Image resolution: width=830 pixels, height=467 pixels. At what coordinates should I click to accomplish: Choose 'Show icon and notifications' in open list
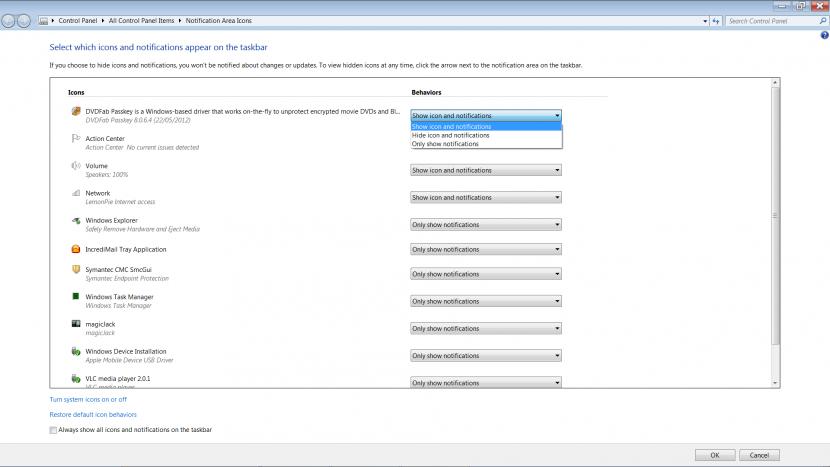click(x=486, y=127)
